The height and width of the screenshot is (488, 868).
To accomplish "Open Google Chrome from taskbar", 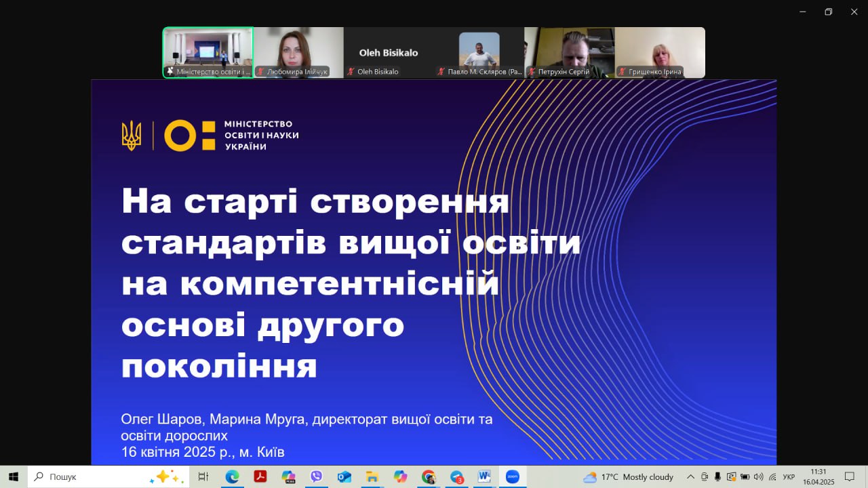I will click(428, 476).
